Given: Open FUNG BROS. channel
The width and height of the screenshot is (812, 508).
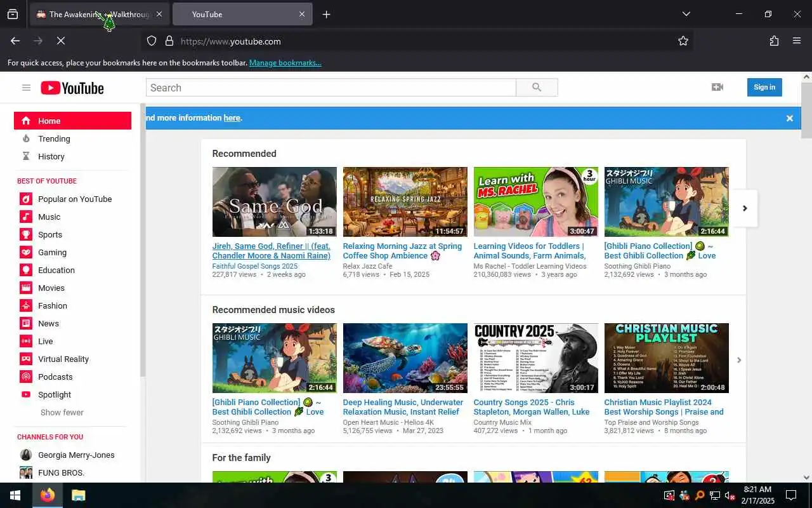Looking at the screenshot, I should 61,472.
